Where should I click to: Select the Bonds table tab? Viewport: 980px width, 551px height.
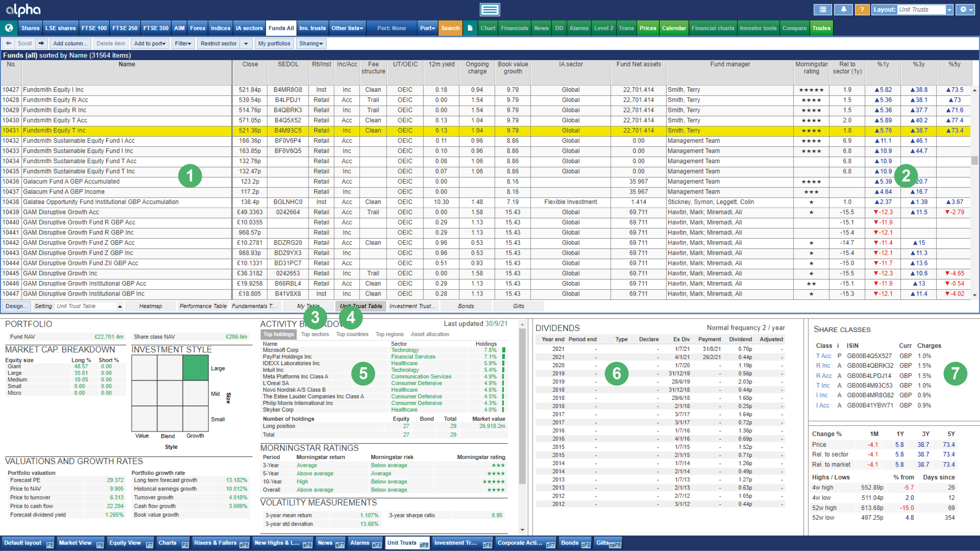point(465,306)
